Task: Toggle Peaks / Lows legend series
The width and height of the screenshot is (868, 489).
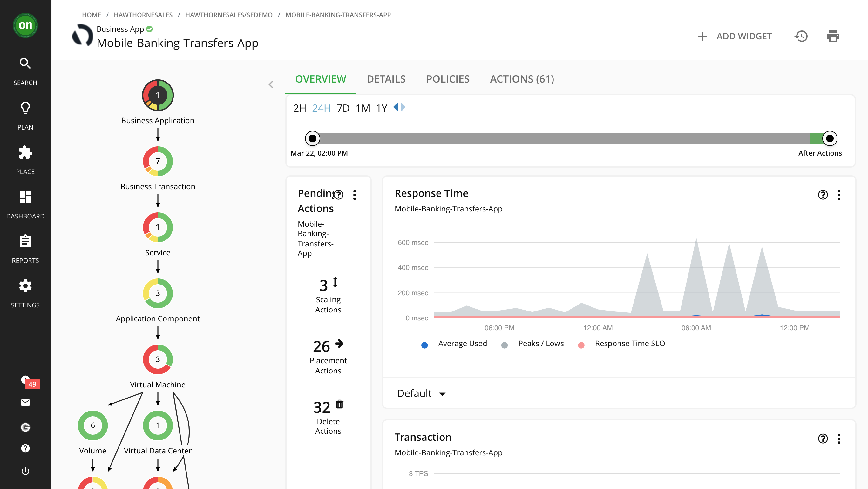Action: pos(540,344)
